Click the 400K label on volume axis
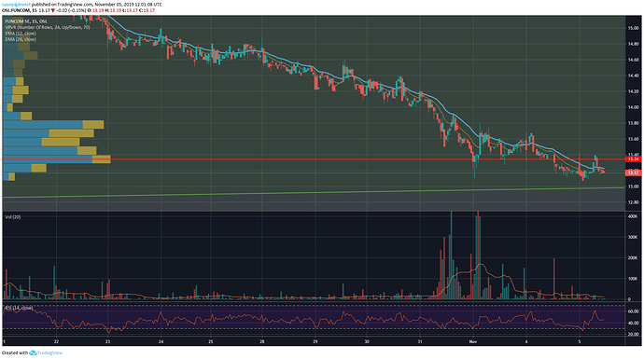The height and width of the screenshot is (359, 644). coord(632,216)
